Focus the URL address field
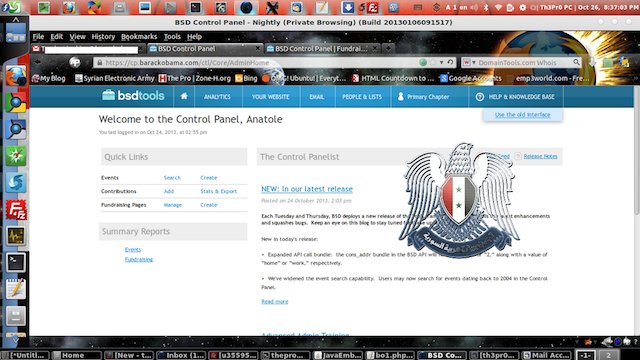The image size is (640, 360). pyautogui.click(x=261, y=62)
